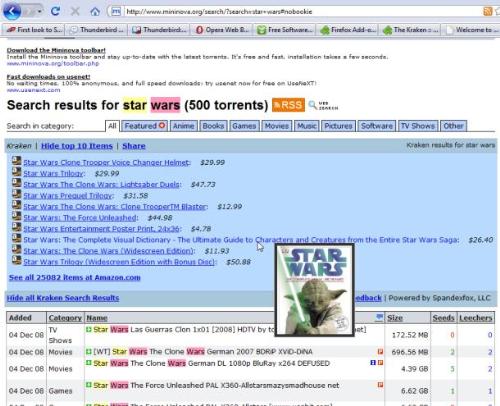Click blue info icon on 'German DL 1080p' row
Viewport: 500px width, 406px height.
click(373, 362)
